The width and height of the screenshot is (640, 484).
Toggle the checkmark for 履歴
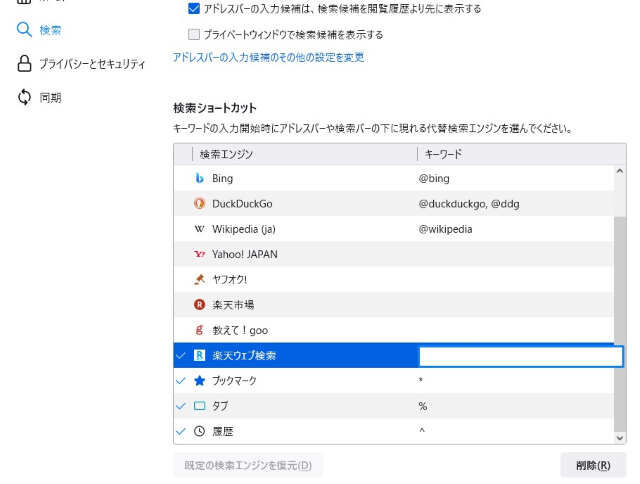[180, 431]
